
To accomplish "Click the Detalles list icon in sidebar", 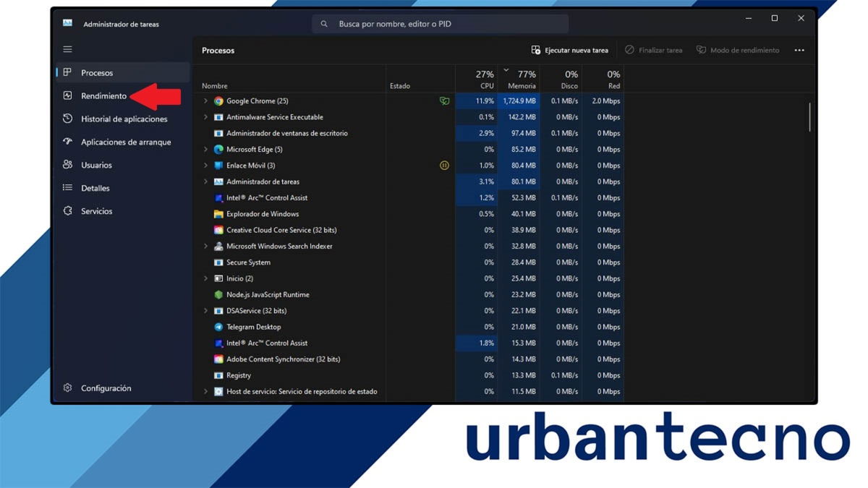I will click(67, 188).
